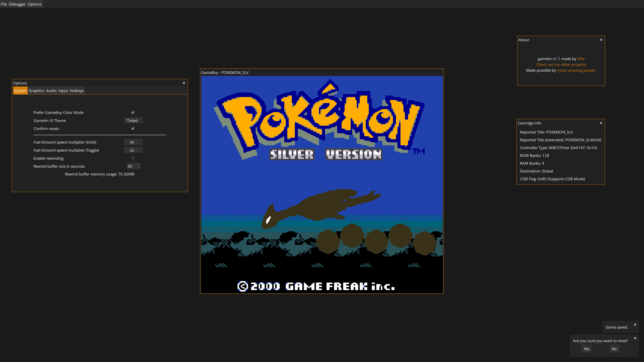Dismiss the Game saved notification
This screenshot has width=644, height=362.
[x=635, y=325]
